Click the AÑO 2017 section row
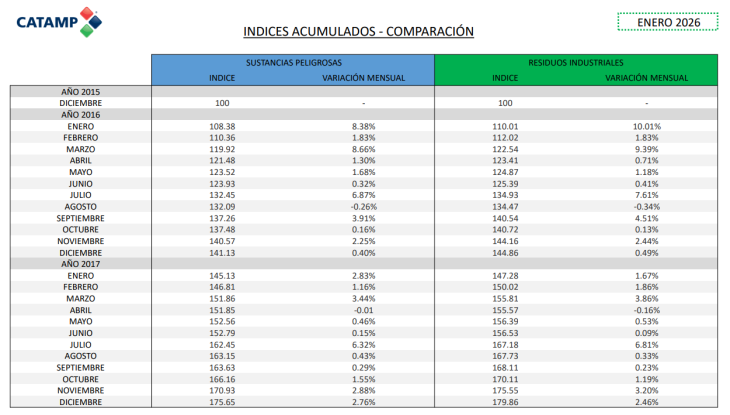Screen dimensions: 730x415 (x=80, y=263)
